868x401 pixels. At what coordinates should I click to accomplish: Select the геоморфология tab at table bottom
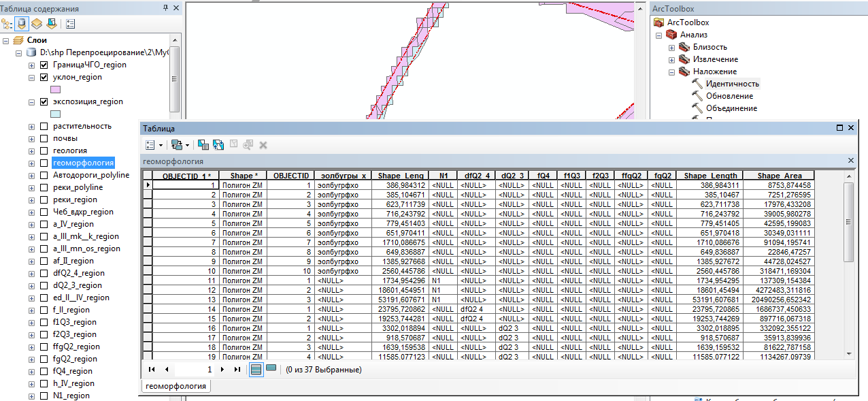[x=177, y=386]
